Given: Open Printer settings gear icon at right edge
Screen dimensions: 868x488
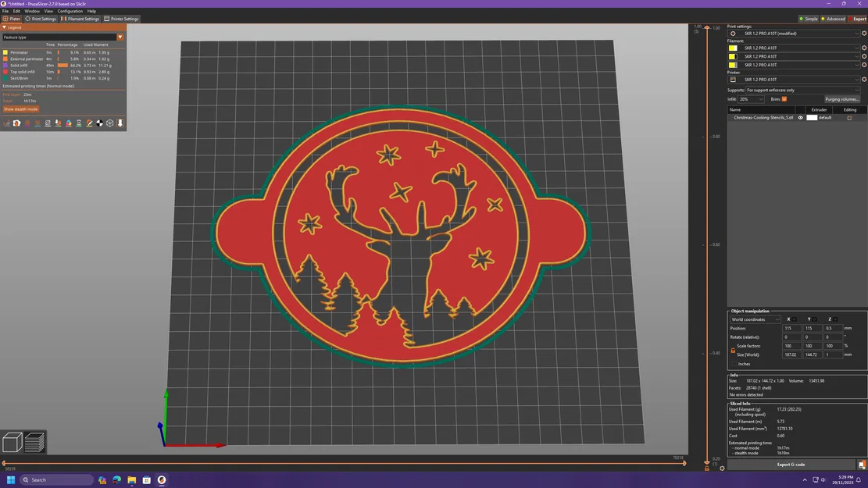Looking at the screenshot, I should pyautogui.click(x=863, y=79).
